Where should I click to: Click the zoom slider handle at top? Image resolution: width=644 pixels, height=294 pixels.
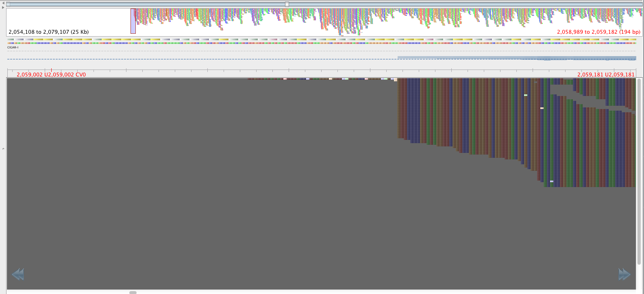pos(287,4)
